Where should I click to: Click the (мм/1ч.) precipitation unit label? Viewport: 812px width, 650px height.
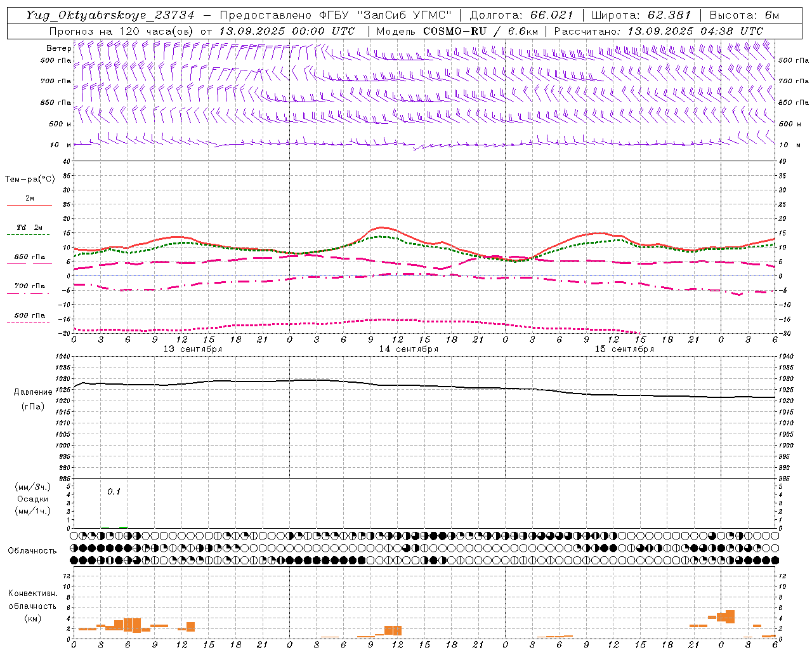point(33,511)
